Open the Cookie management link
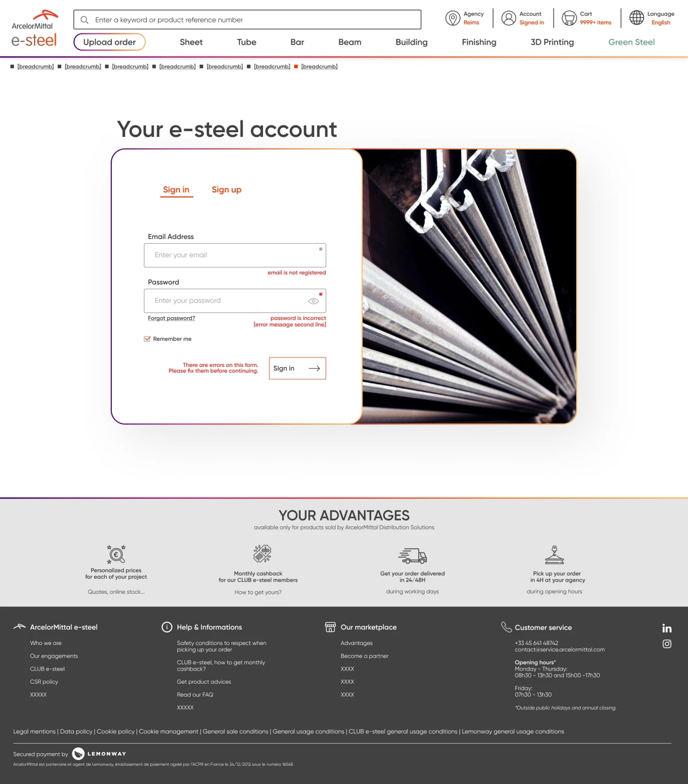Image resolution: width=688 pixels, height=784 pixels. (x=168, y=732)
